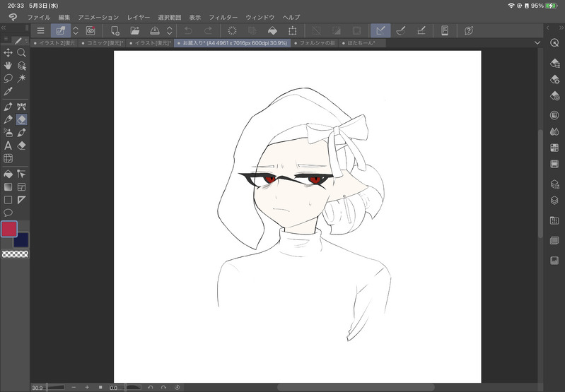The width and height of the screenshot is (565, 392).
Task: Select the red main drawing color swatch
Action: pyautogui.click(x=9, y=229)
